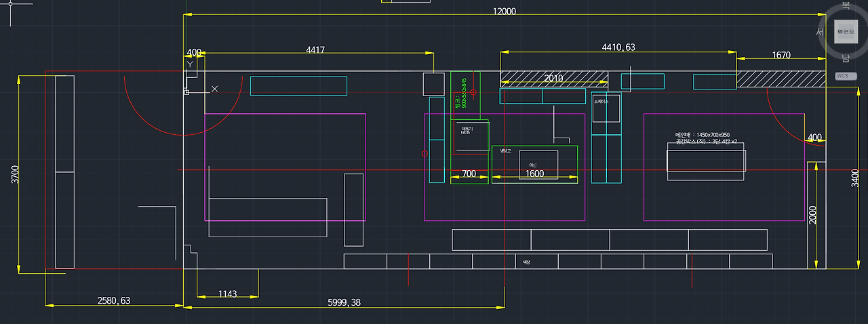
Task: Select the 1600 dimension text
Action: tap(534, 174)
